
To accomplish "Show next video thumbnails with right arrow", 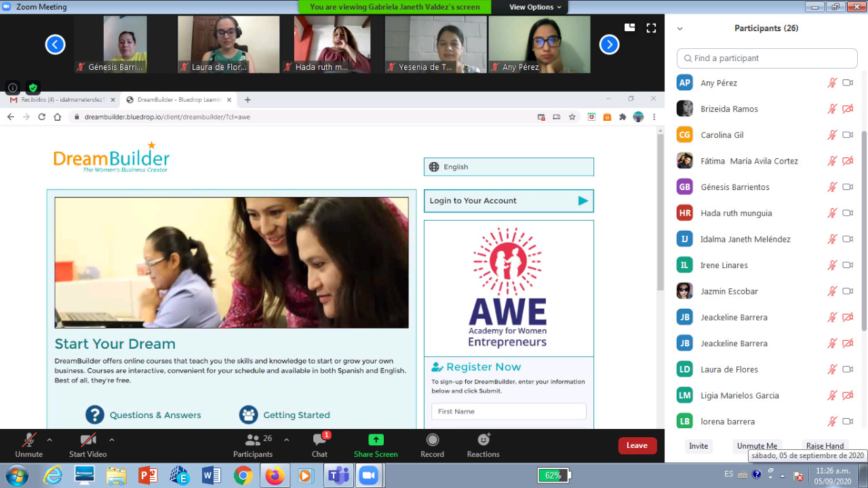I will [609, 45].
